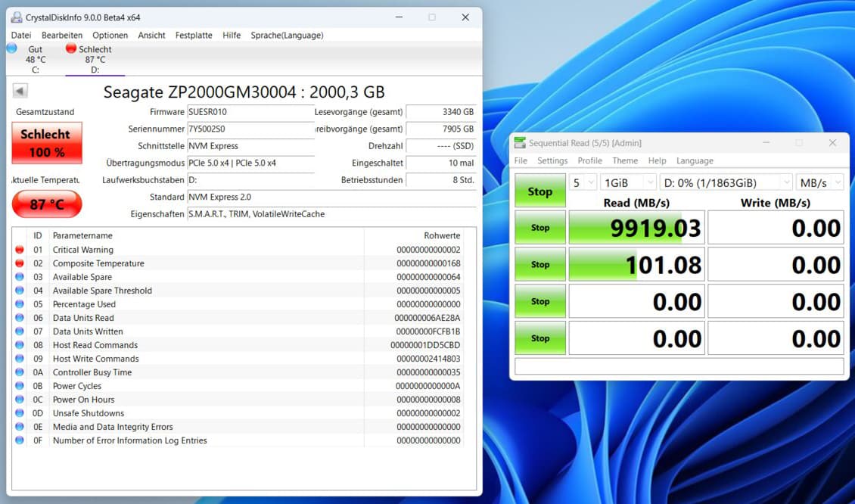Screen dimensions: 855x504
Task: Click the large Stop button beside the count dropdown
Action: point(539,191)
